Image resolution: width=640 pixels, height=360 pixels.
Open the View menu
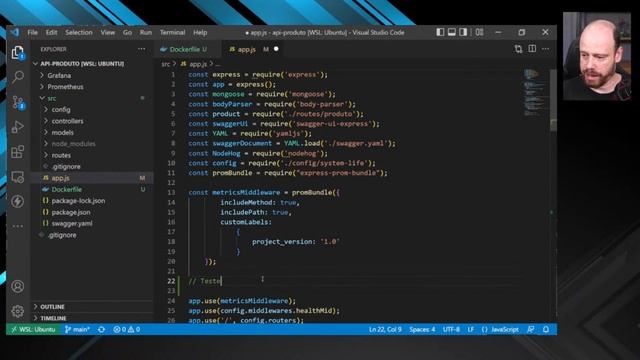click(x=108, y=32)
